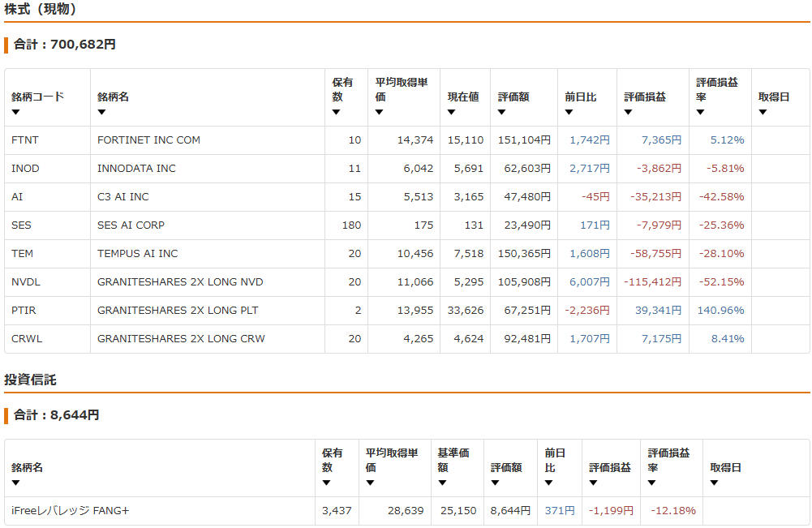Image resolution: width=812 pixels, height=528 pixels.
Task: Sort stocks table by 現在値 arrow
Action: click(451, 112)
